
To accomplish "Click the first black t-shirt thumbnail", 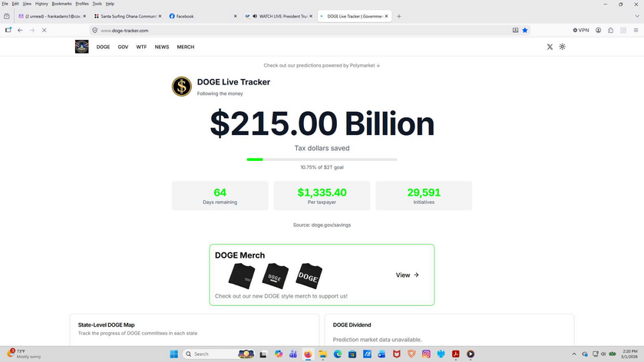I will 242,276.
